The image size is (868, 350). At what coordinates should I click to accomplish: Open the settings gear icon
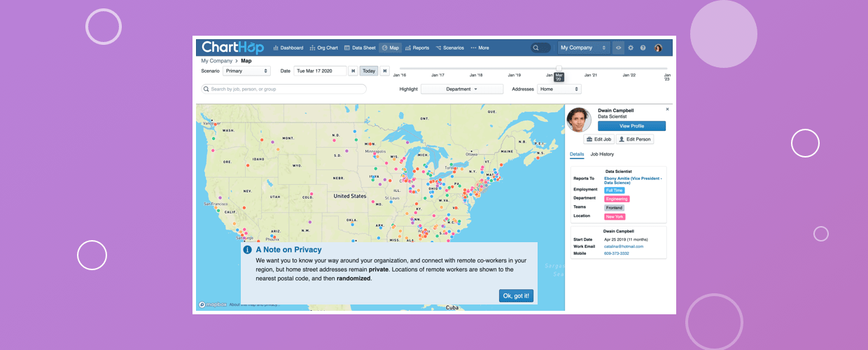click(x=631, y=48)
